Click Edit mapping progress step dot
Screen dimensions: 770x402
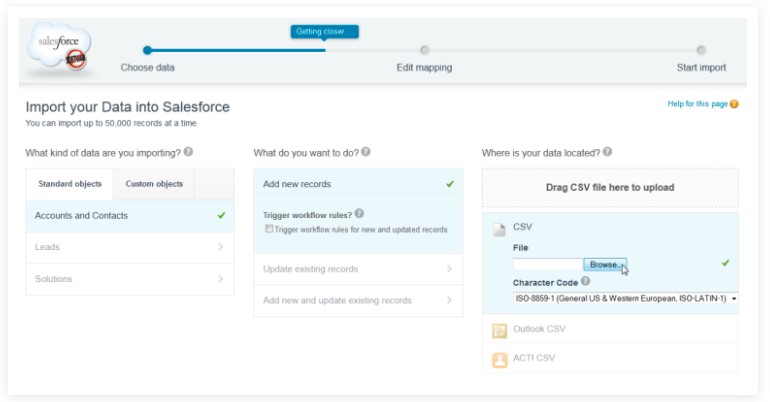tap(425, 50)
